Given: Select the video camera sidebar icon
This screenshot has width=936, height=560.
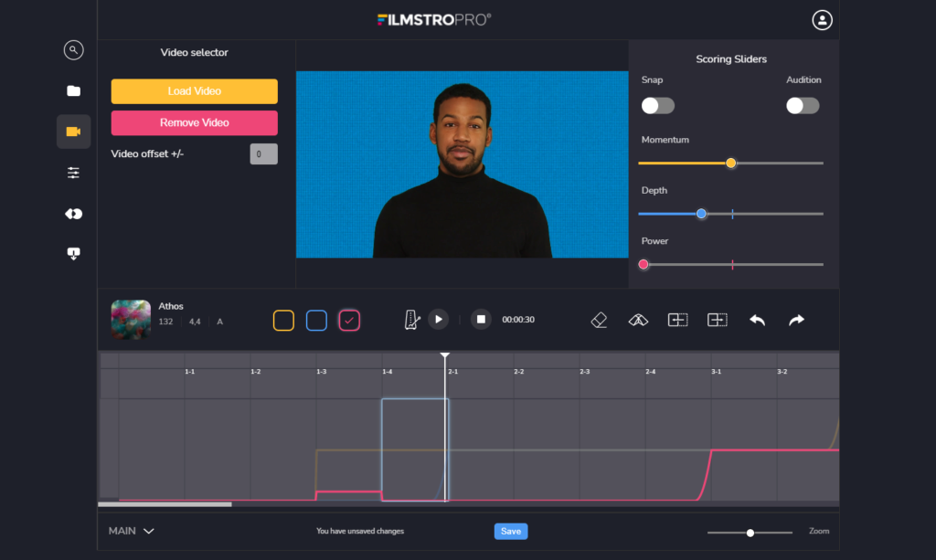Looking at the screenshot, I should tap(73, 132).
